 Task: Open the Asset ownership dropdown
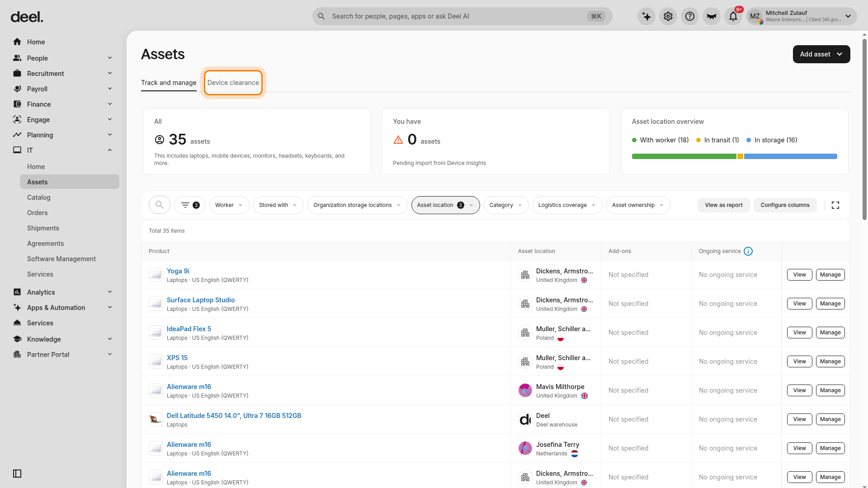click(638, 205)
